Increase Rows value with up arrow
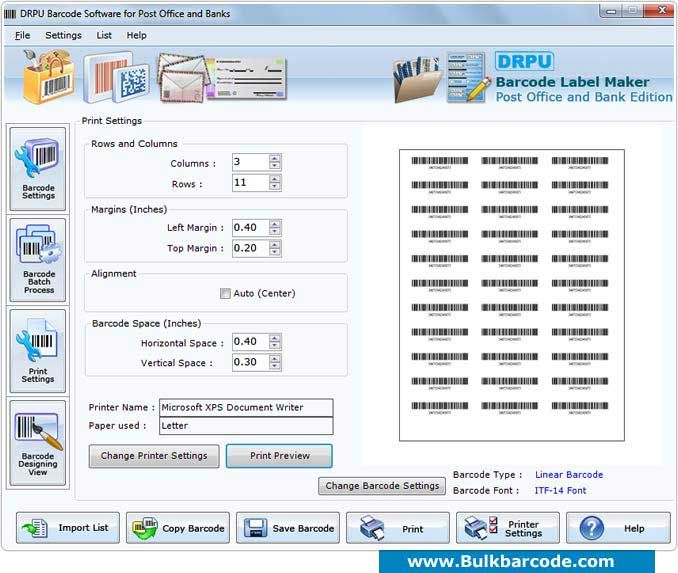The image size is (678, 573). (275, 179)
